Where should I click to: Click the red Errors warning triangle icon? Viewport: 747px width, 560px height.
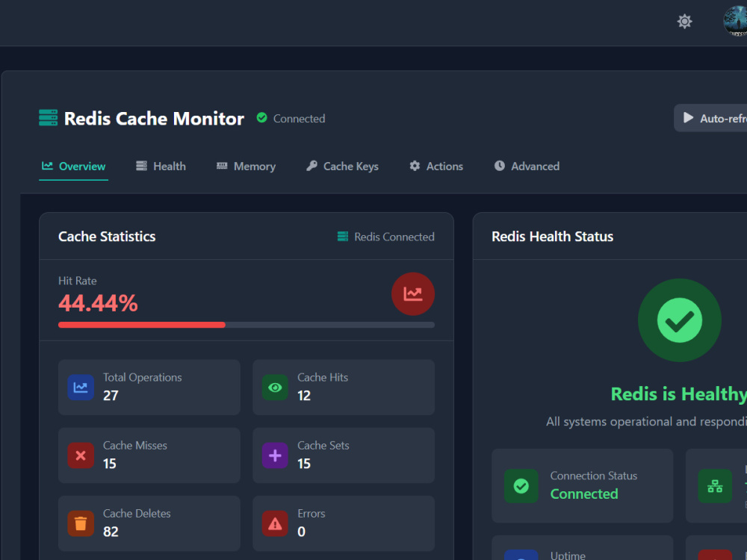pyautogui.click(x=275, y=523)
